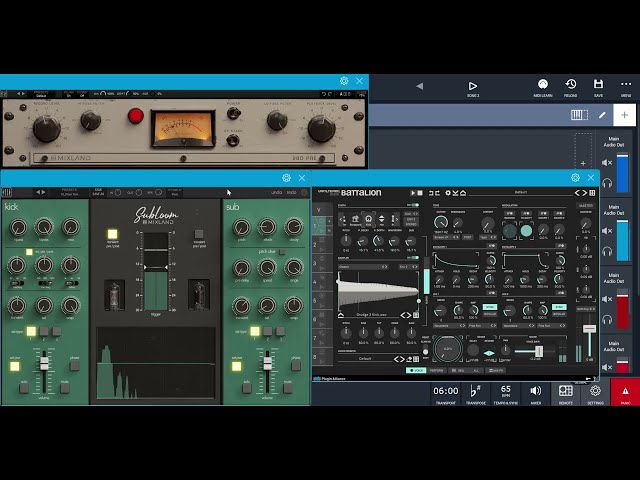Image resolution: width=640 pixels, height=480 pixels.
Task: Click the keyboard layout icon in the layer bar
Action: 579,115
